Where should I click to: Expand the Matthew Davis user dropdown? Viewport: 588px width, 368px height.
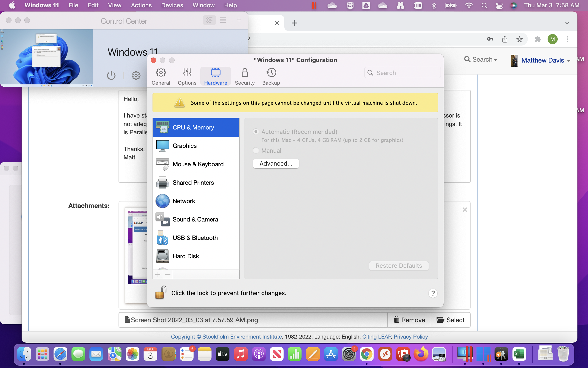click(541, 60)
